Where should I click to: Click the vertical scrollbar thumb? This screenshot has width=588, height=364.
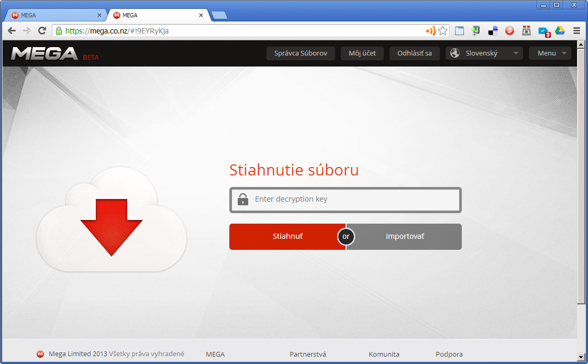pyautogui.click(x=581, y=175)
